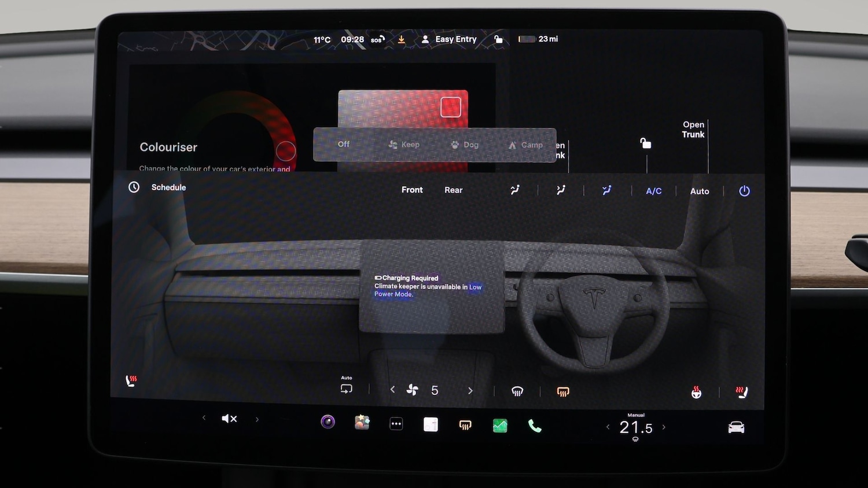The width and height of the screenshot is (868, 488).
Task: Raise cabin temperature above 21.5
Action: (664, 427)
